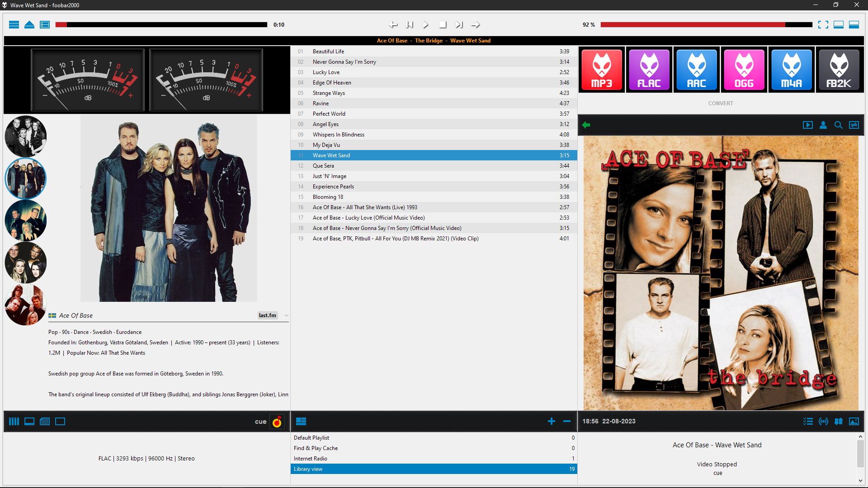Click the magnifier search icon above album art

coord(838,125)
